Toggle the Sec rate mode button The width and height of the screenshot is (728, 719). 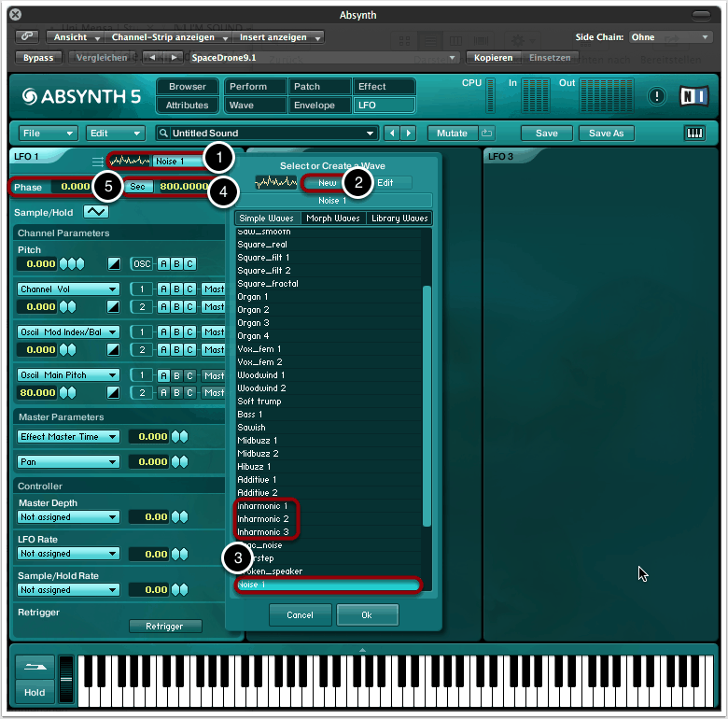click(x=138, y=187)
